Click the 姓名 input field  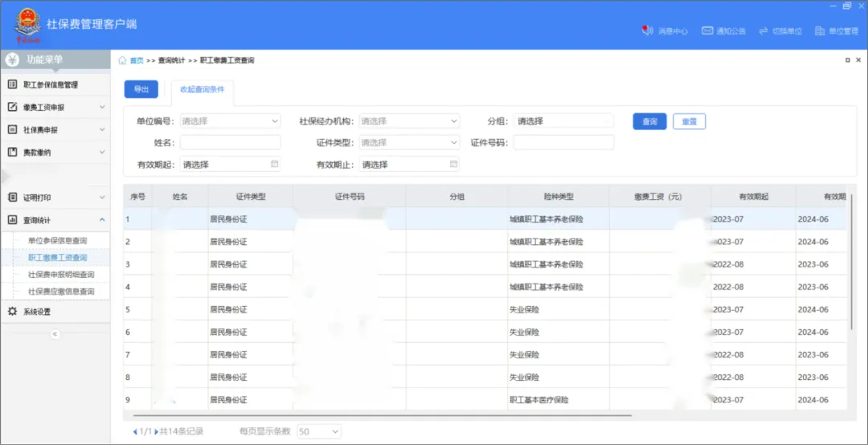point(231,142)
